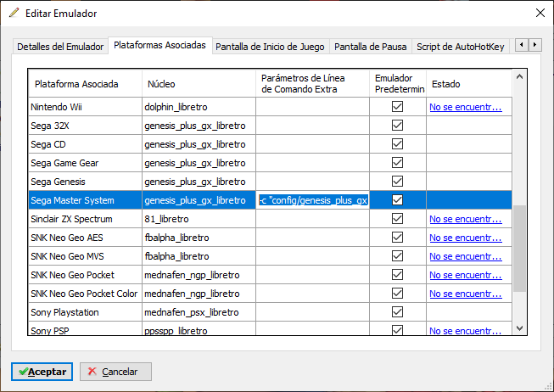The image size is (554, 392).
Task: Select the Sony Playstation platform cell
Action: click(85, 312)
